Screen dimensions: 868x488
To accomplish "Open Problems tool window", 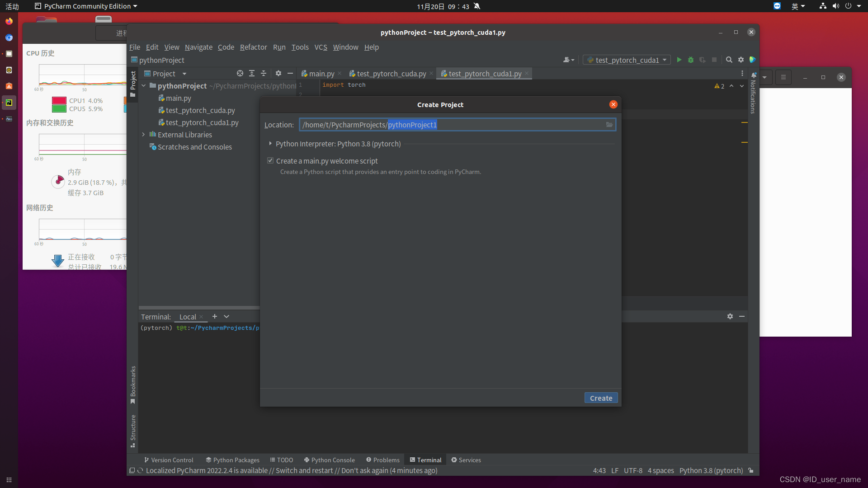I will [x=383, y=460].
